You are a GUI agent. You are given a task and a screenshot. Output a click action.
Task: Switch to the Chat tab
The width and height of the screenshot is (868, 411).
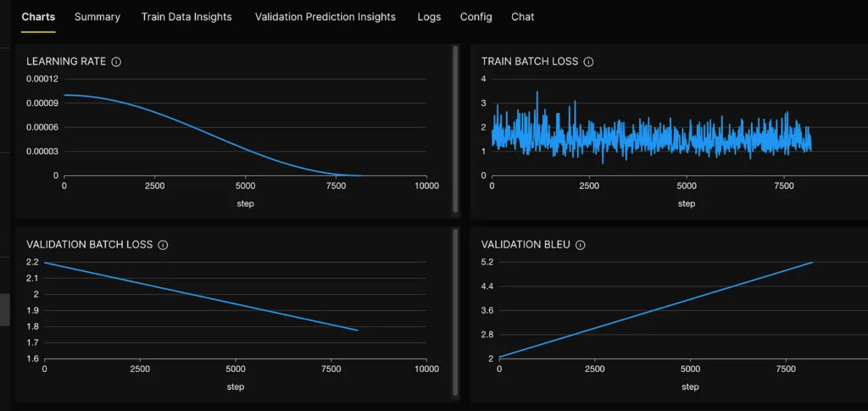pyautogui.click(x=523, y=17)
